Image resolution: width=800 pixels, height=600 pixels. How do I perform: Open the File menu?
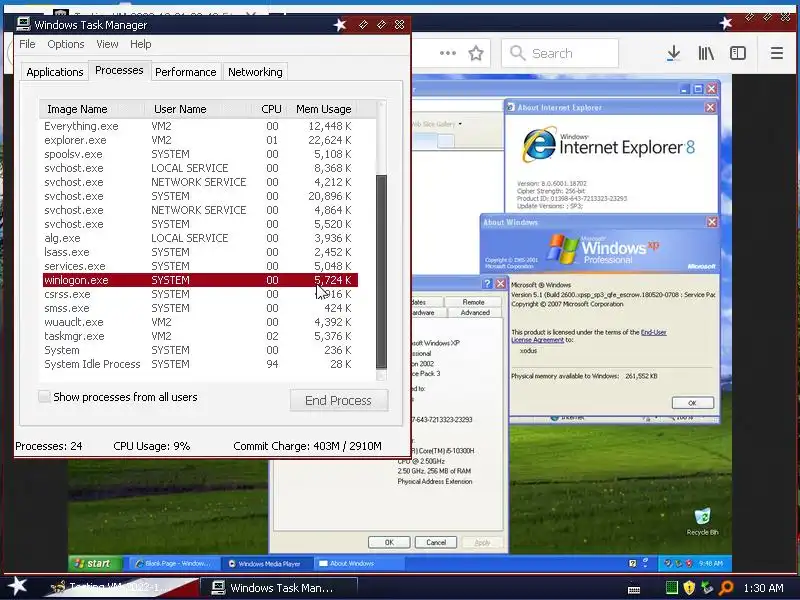point(27,44)
